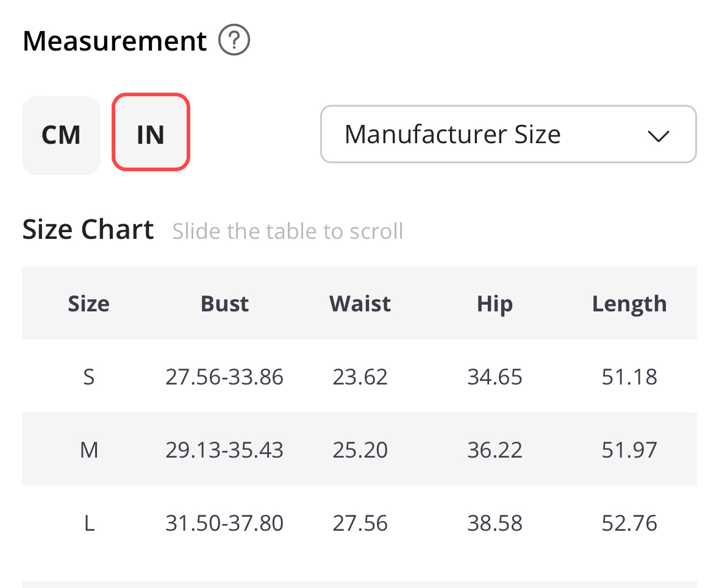Select the S size cell

coord(88,377)
